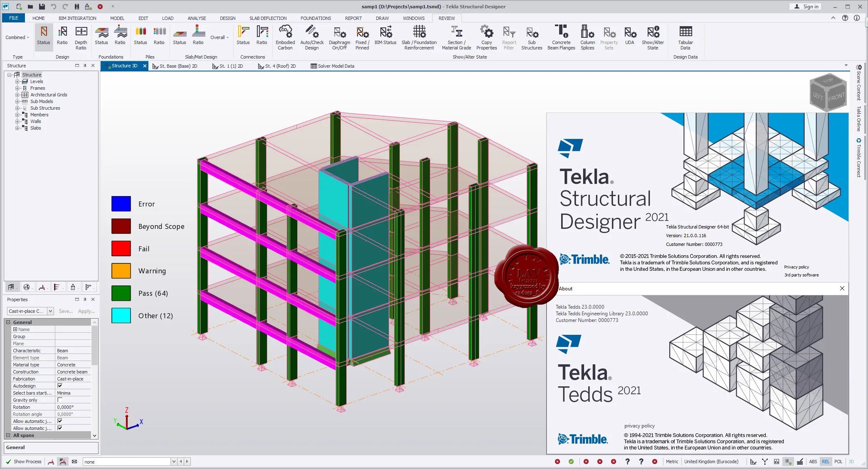Open the Privacy policy link

796,267
